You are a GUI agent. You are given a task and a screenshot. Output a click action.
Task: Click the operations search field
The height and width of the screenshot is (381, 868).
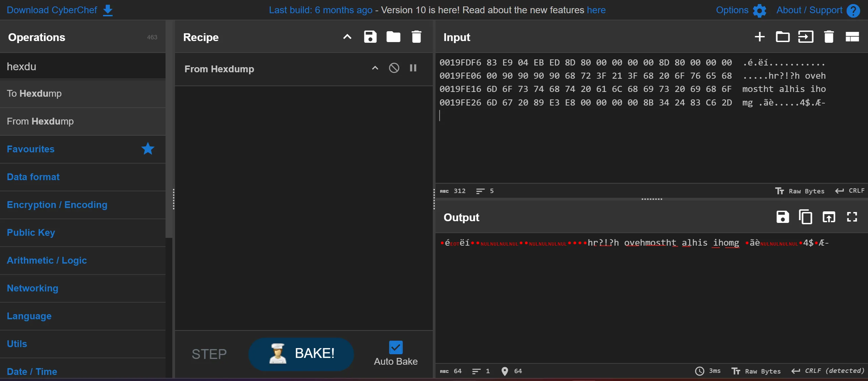[x=83, y=66]
